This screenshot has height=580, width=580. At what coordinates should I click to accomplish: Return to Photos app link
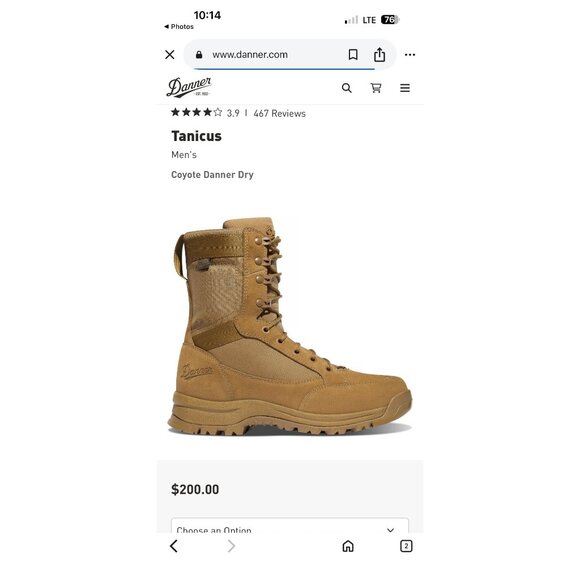click(179, 27)
